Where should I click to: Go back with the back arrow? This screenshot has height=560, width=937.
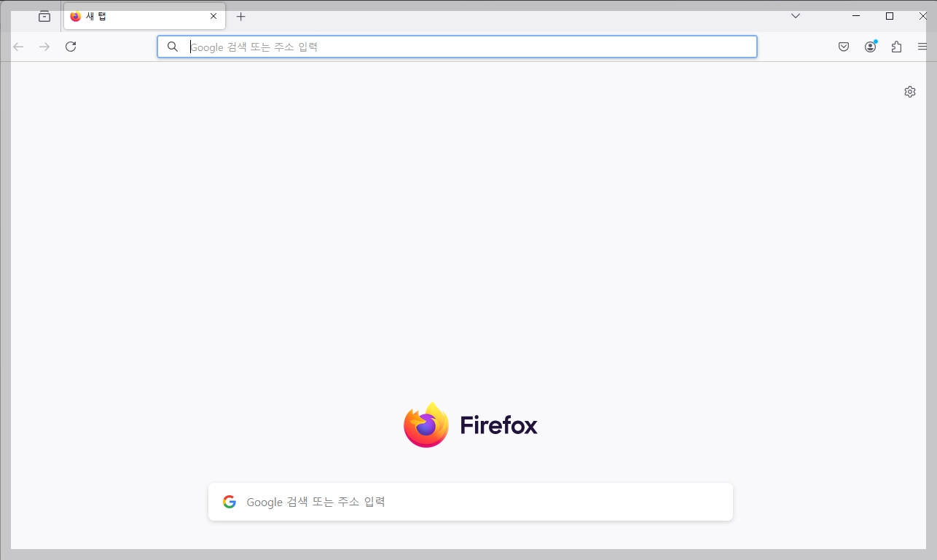click(19, 47)
